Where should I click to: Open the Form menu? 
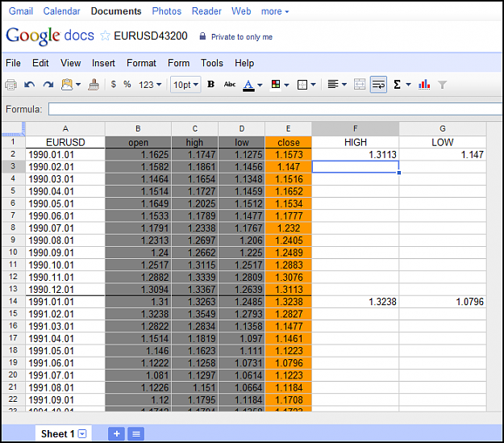pos(179,63)
